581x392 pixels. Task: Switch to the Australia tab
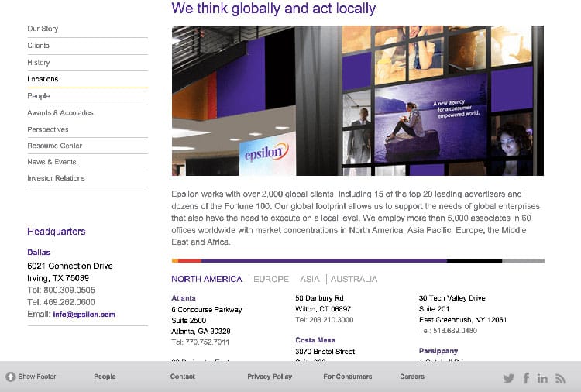(354, 279)
